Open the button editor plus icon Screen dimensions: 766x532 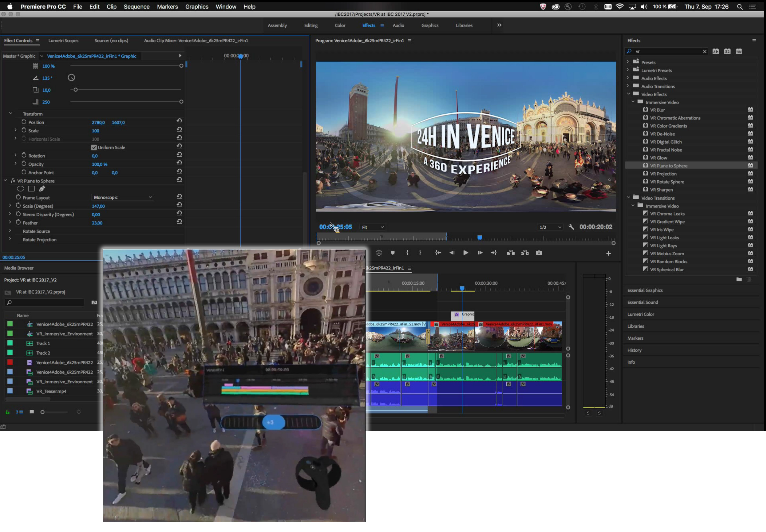[x=608, y=254]
